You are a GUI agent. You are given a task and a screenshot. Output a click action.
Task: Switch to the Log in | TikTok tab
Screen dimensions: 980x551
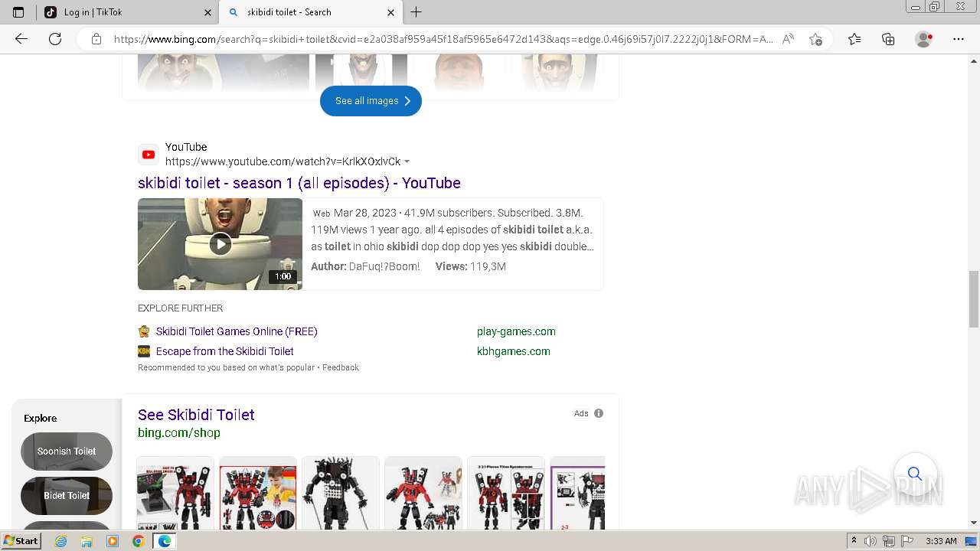coord(128,12)
